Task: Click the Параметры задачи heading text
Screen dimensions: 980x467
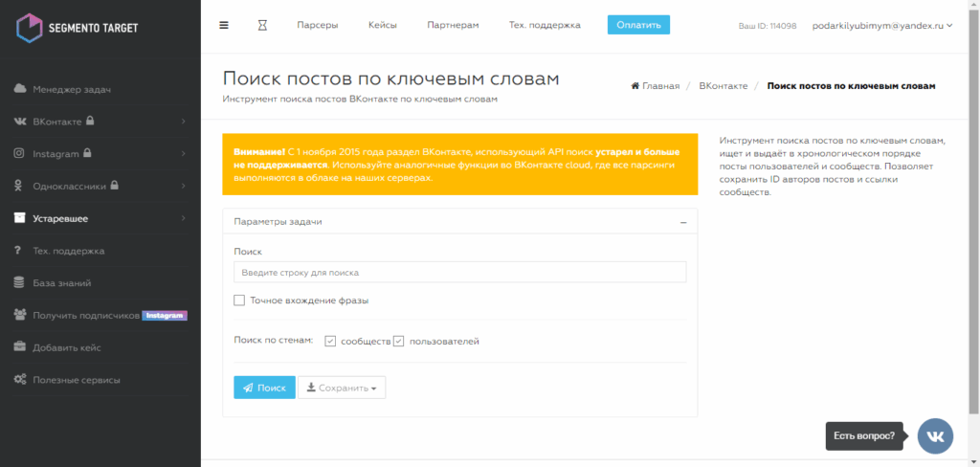Action: point(278,222)
